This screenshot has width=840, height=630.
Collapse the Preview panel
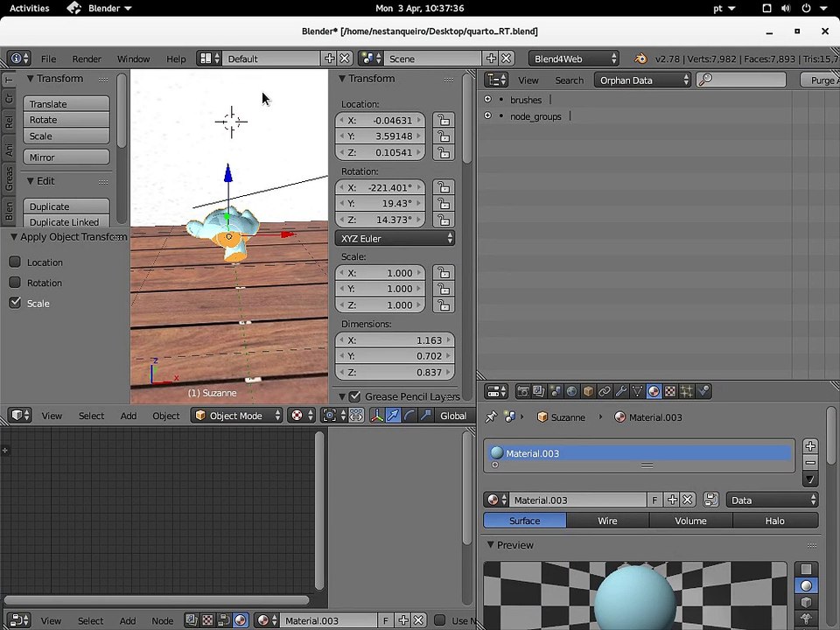(490, 545)
